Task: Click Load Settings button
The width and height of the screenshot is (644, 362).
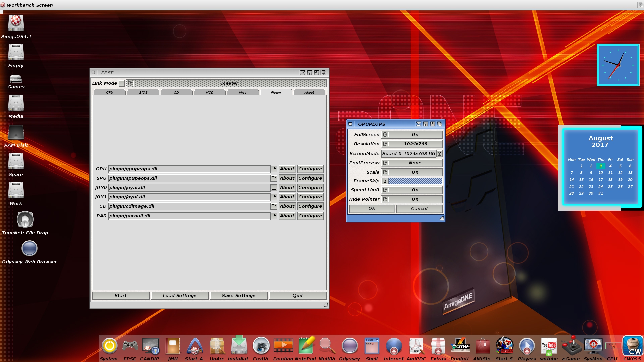Action: tap(180, 296)
